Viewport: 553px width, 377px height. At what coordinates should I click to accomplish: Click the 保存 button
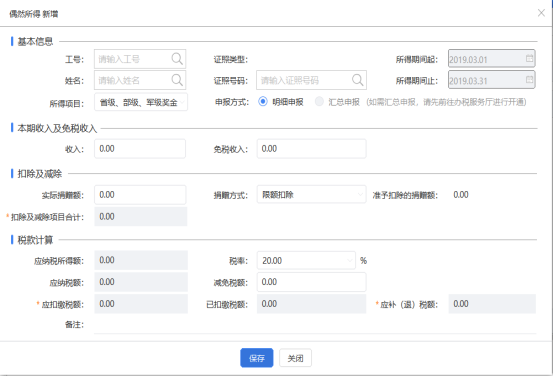coord(257,358)
